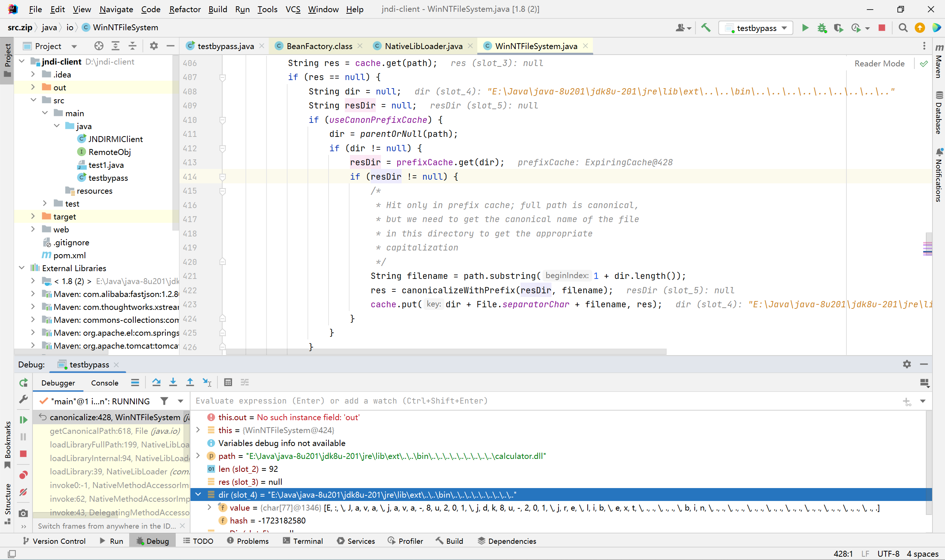The width and height of the screenshot is (945, 560).
Task: Toggle the Maven tool window
Action: coord(939,62)
